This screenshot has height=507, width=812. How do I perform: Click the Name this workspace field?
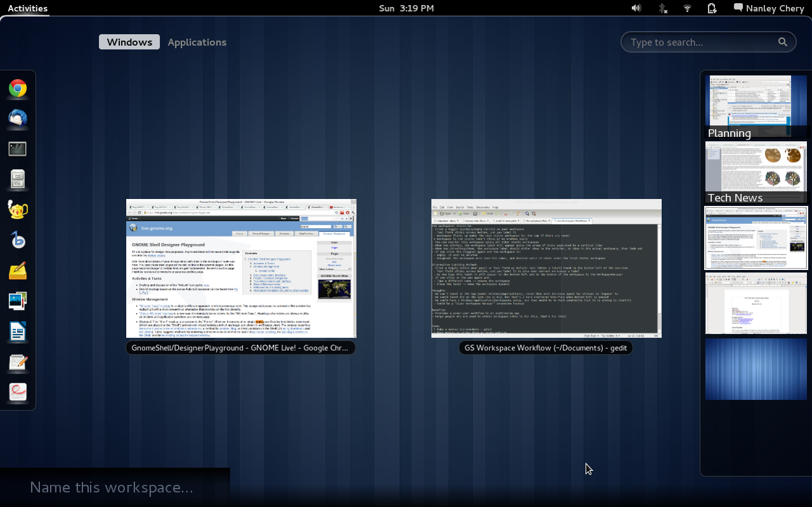coord(112,487)
